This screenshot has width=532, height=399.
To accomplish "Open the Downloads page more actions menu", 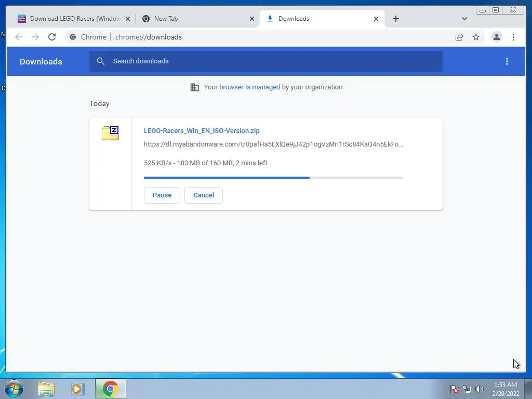I will (x=507, y=61).
